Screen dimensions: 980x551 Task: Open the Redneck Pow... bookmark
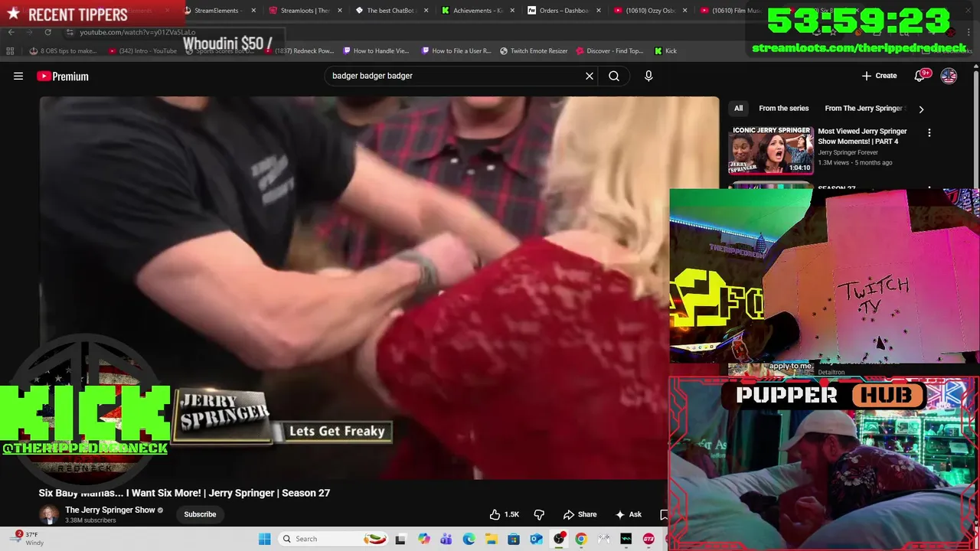click(299, 51)
